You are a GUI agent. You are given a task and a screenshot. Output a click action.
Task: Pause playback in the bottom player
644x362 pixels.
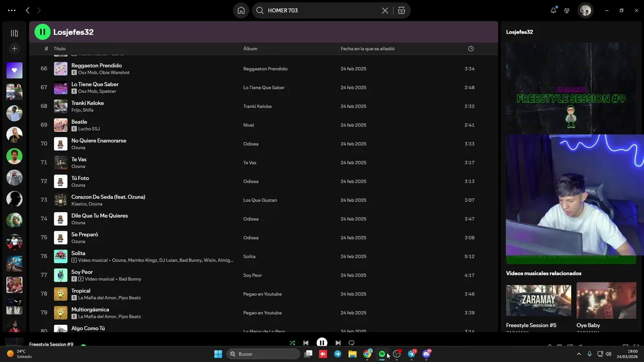[x=322, y=343]
